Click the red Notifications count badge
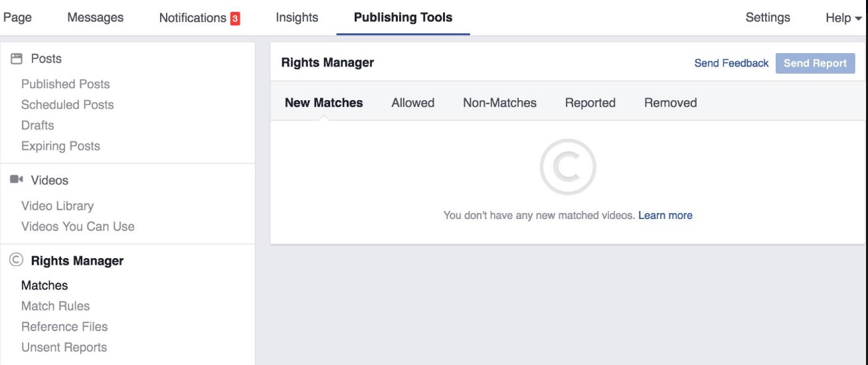This screenshot has width=868, height=365. pyautogui.click(x=234, y=19)
